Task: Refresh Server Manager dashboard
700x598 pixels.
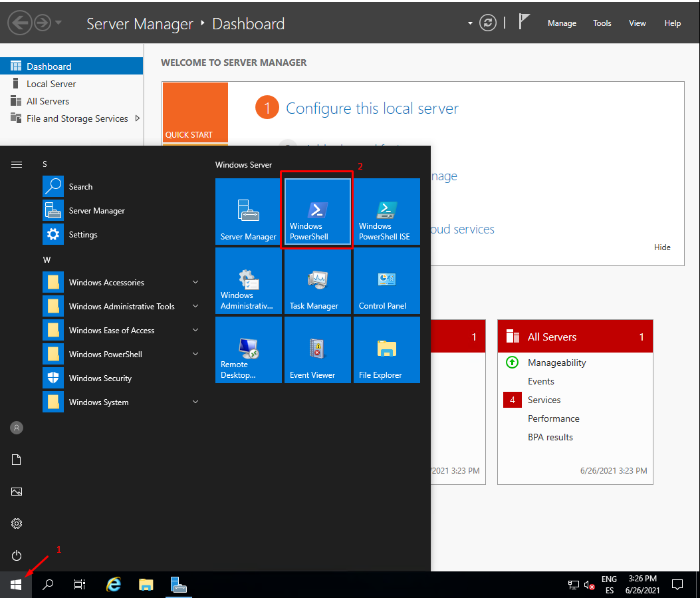Action: [488, 23]
